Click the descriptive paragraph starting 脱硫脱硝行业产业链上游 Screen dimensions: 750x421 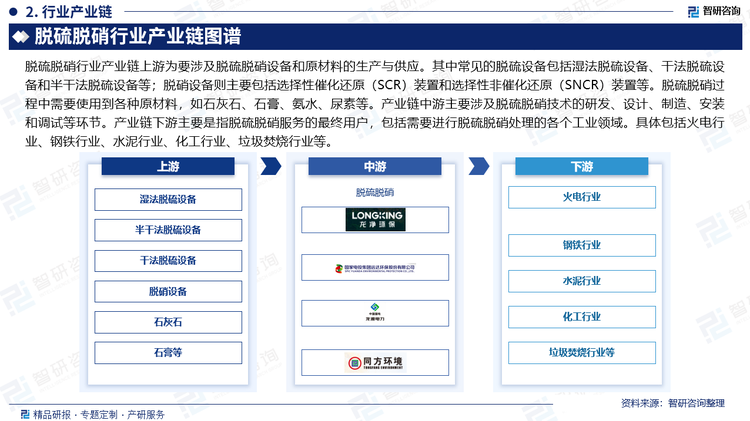(x=375, y=103)
